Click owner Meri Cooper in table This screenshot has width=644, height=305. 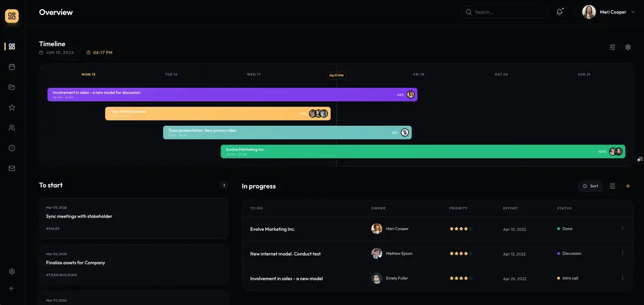click(390, 229)
